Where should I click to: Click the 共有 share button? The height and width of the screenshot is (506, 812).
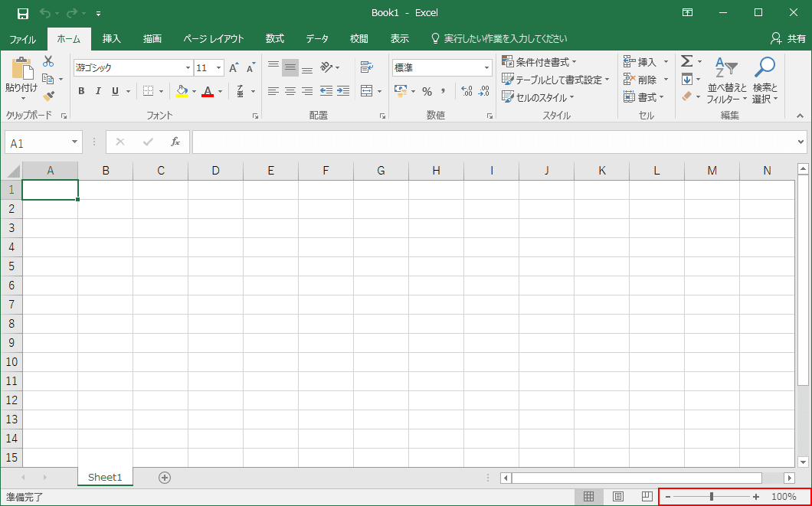(788, 39)
